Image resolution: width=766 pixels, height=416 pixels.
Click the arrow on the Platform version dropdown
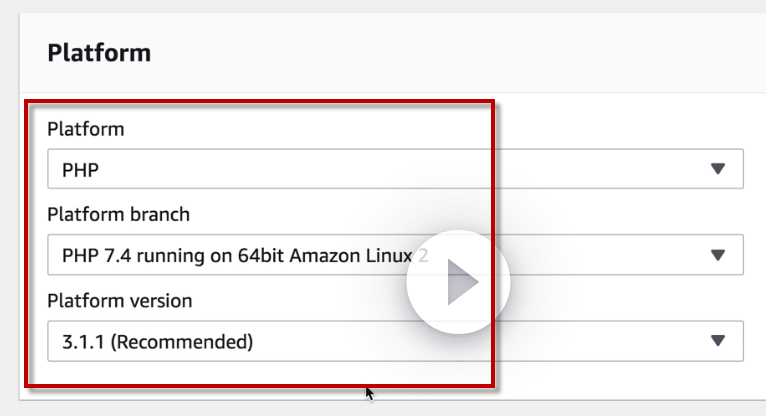click(x=717, y=341)
